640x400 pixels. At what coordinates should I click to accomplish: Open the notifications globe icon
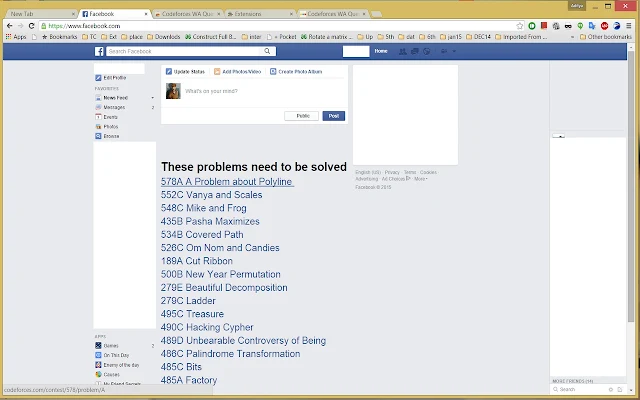click(x=427, y=51)
